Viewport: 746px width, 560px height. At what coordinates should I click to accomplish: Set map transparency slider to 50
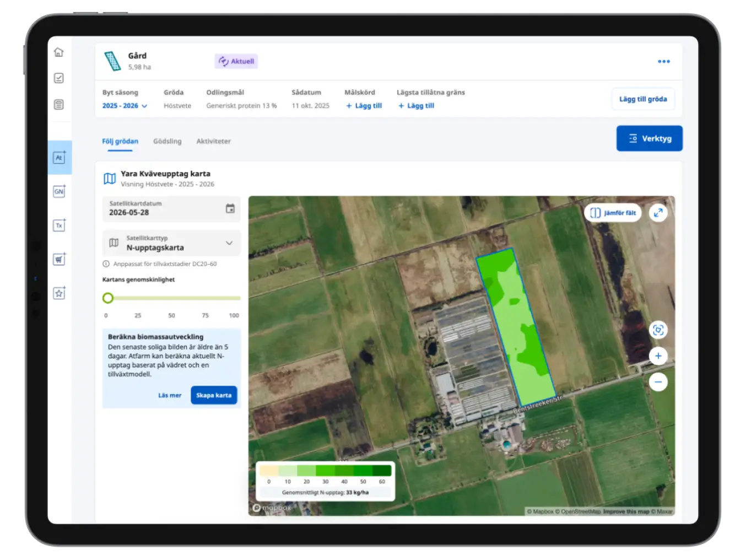pos(171,298)
